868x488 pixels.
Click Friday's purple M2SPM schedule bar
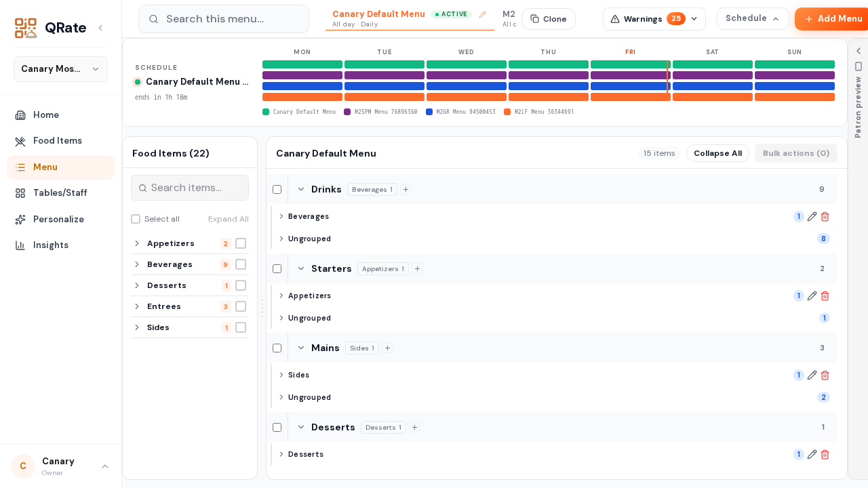(631, 75)
